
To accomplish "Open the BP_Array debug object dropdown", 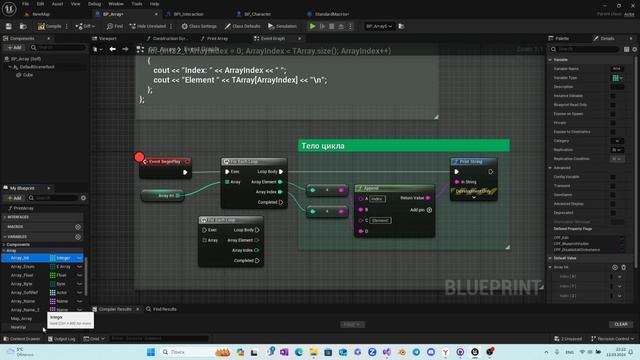I will pyautogui.click(x=379, y=26).
